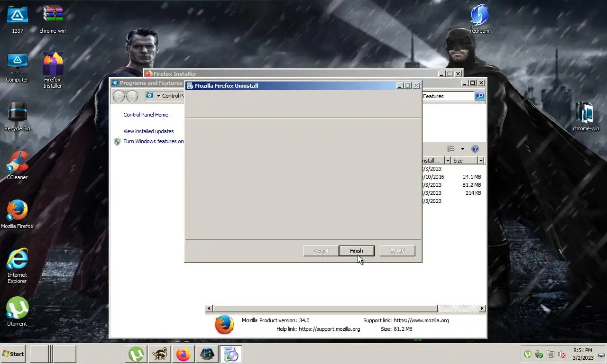This screenshot has width=607, height=364.
Task: Click uTorrent icon in taskbar
Action: pyautogui.click(x=136, y=354)
